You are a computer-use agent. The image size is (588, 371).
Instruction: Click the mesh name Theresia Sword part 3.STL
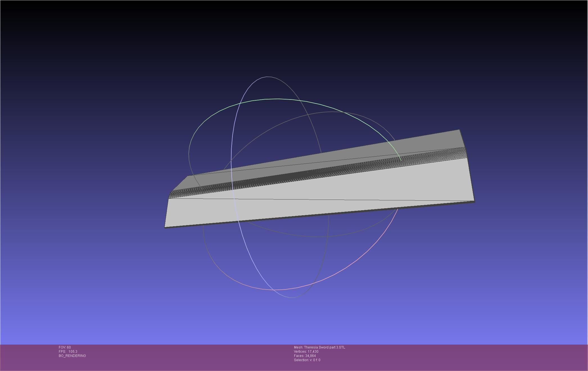(x=320, y=347)
